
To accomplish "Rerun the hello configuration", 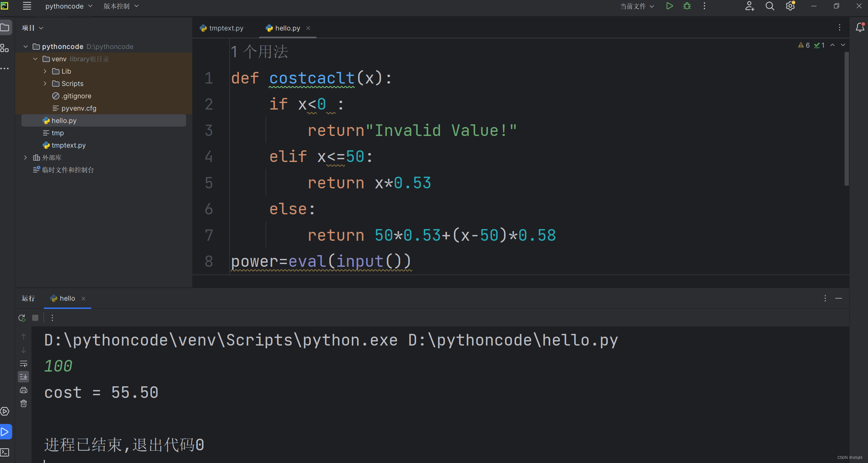I will tap(22, 318).
